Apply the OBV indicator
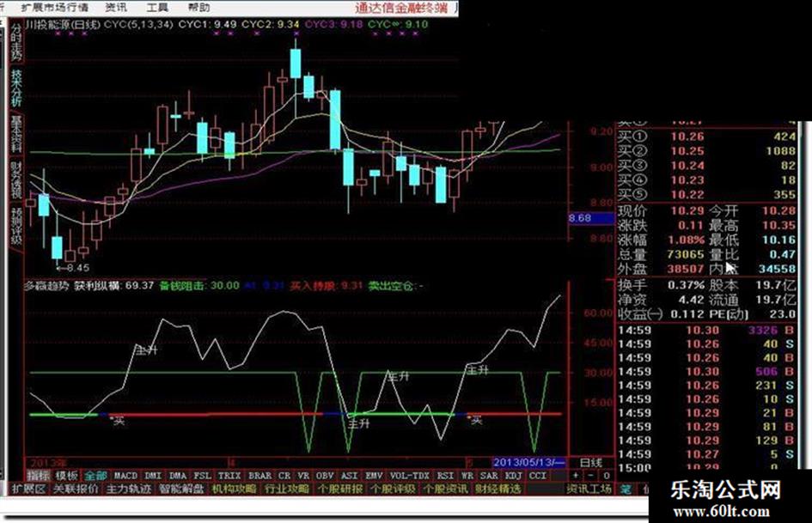This screenshot has height=523, width=812. [x=325, y=476]
